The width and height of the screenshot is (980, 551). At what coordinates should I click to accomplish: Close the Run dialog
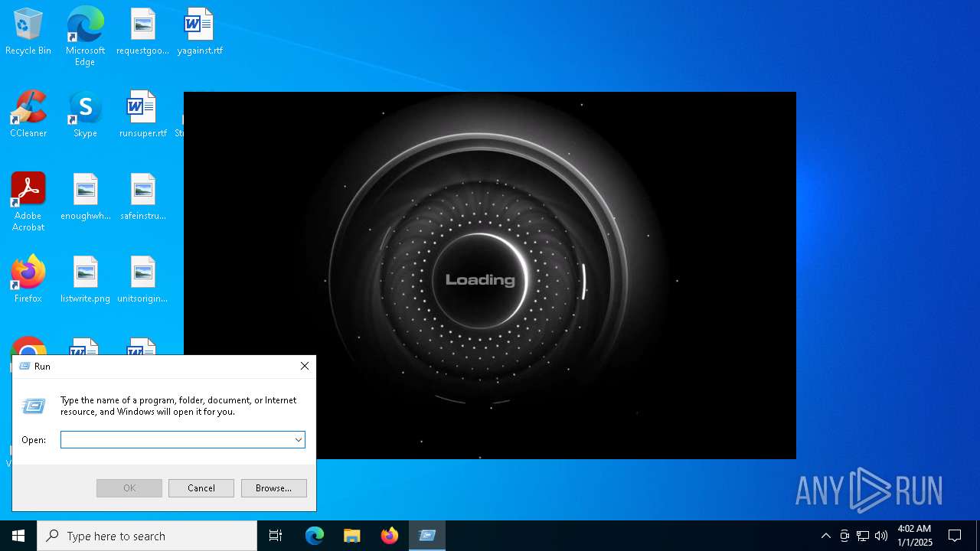tap(305, 367)
